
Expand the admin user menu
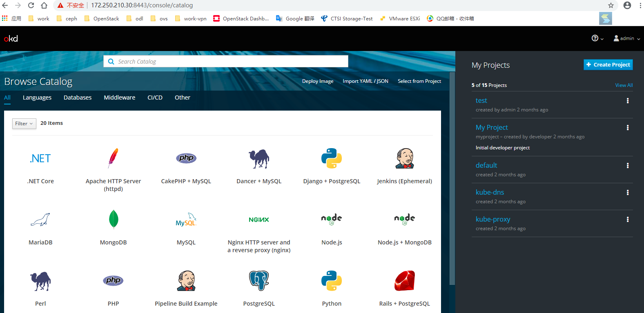tap(627, 38)
